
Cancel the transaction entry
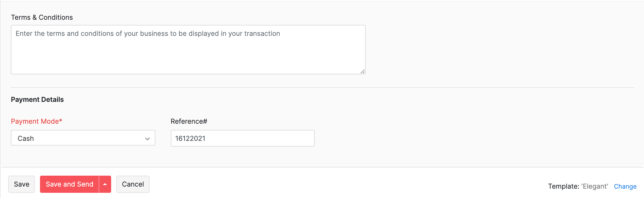tap(133, 184)
